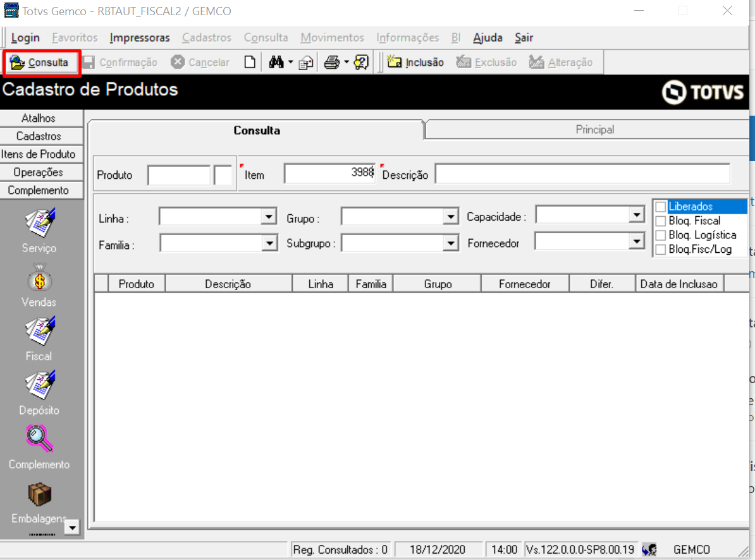Click the Cadastros sidebar button

(x=41, y=136)
